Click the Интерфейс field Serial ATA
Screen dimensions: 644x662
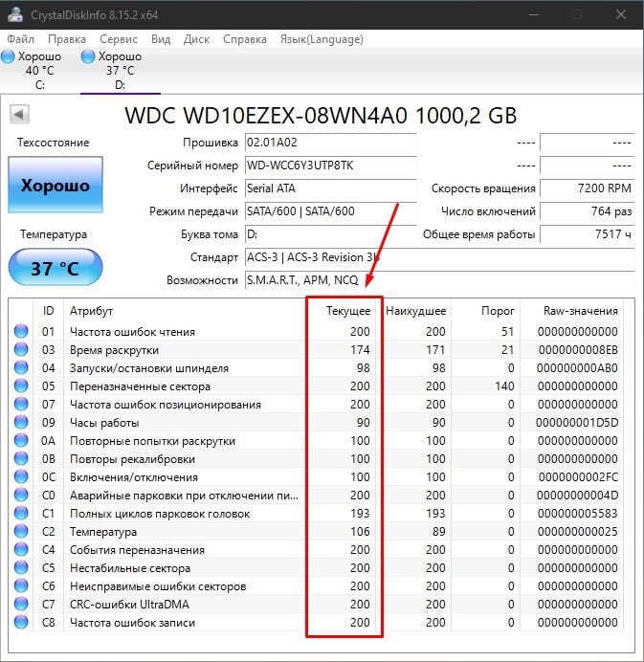pos(331,188)
